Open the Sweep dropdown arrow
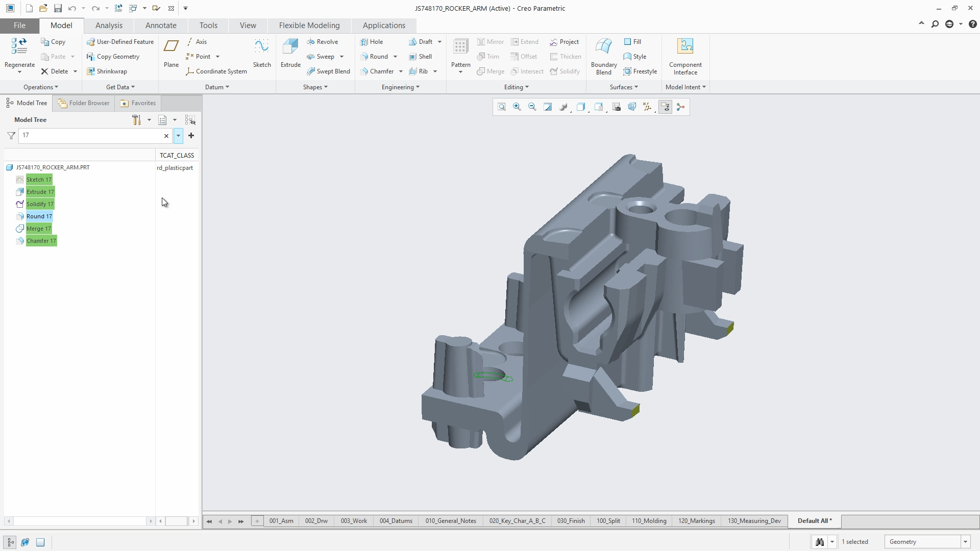980x551 pixels. point(341,57)
